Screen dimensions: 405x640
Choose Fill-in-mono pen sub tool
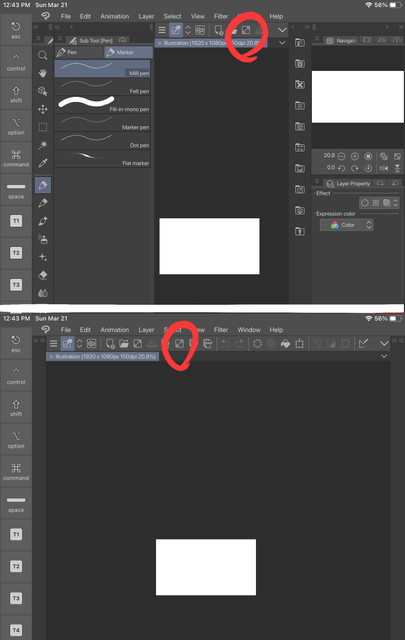pos(102,104)
